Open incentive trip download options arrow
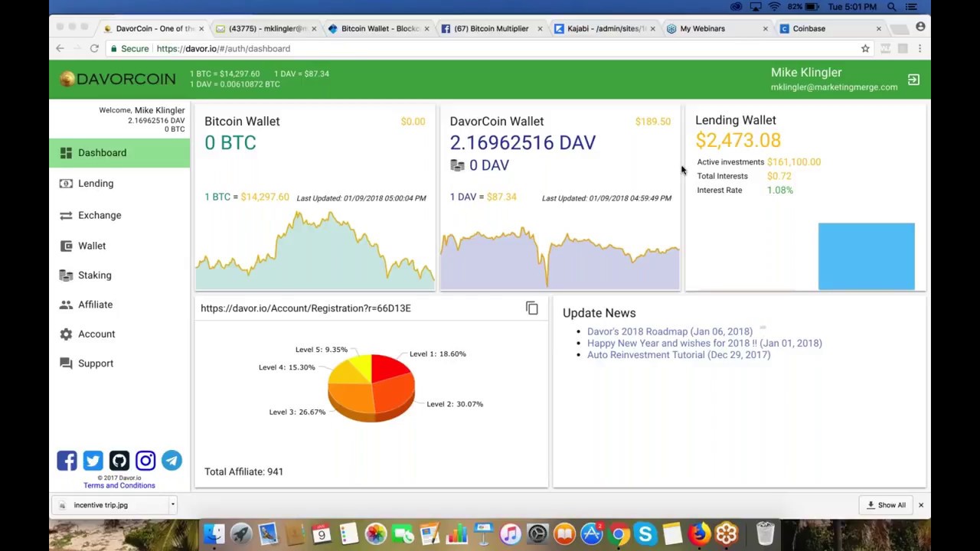This screenshot has height=551, width=980. [x=173, y=504]
